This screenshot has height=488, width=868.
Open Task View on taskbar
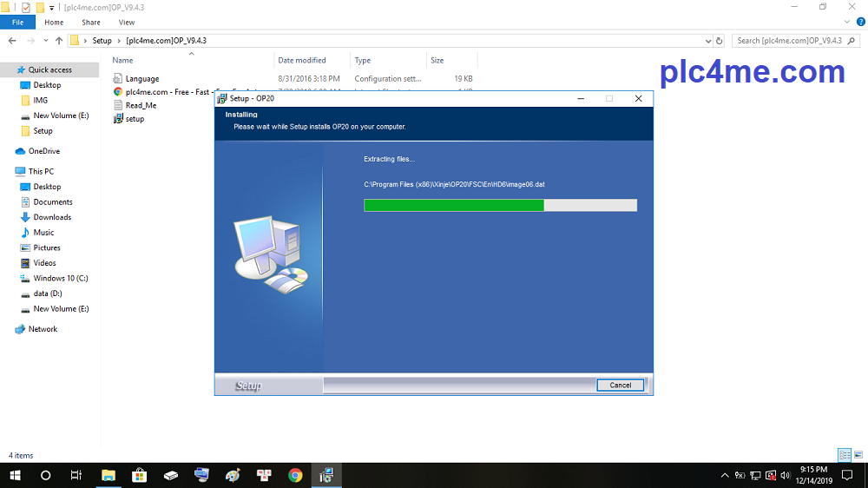click(76, 475)
